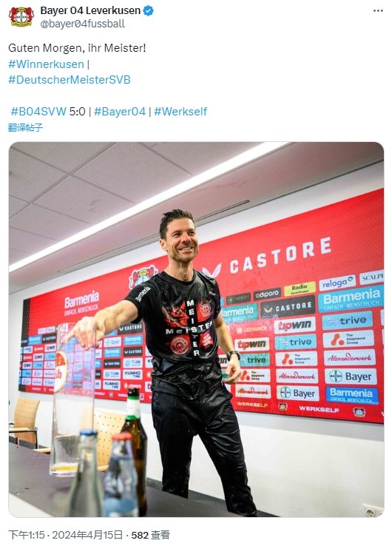The image size is (392, 543).
Task: Open the press room celebration photo
Action: point(196,329)
